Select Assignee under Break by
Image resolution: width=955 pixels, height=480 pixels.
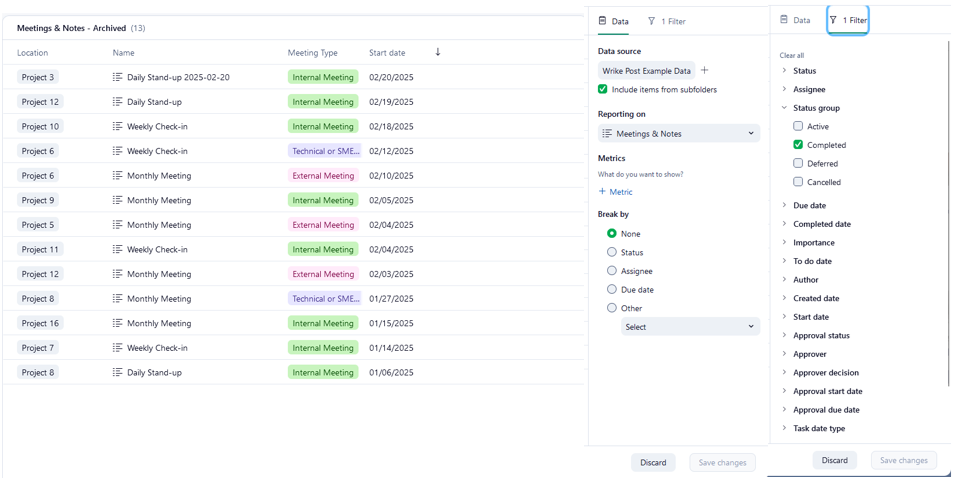612,271
